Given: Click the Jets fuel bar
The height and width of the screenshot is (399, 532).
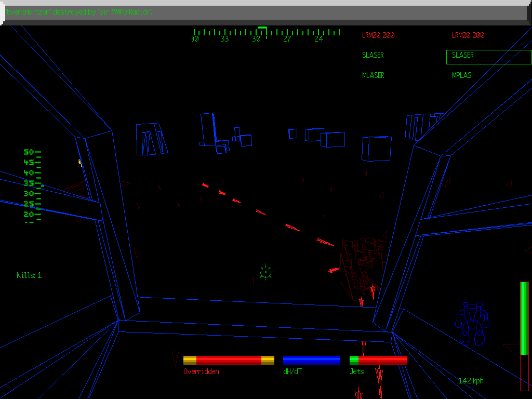Looking at the screenshot, I should 378,360.
